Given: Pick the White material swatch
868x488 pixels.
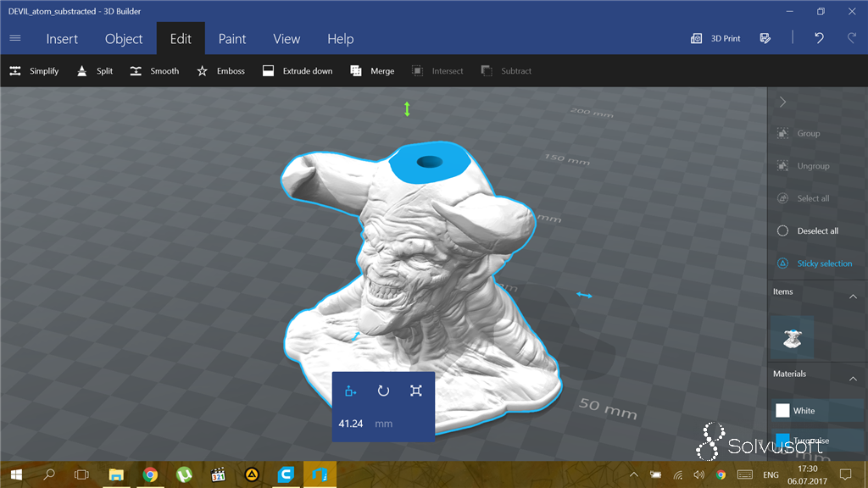Looking at the screenshot, I should pyautogui.click(x=782, y=411).
